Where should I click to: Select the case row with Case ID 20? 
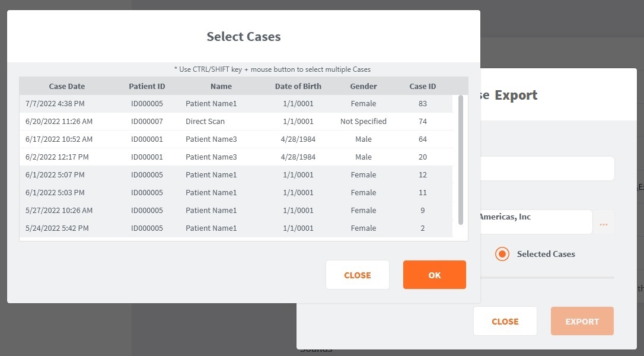237,157
